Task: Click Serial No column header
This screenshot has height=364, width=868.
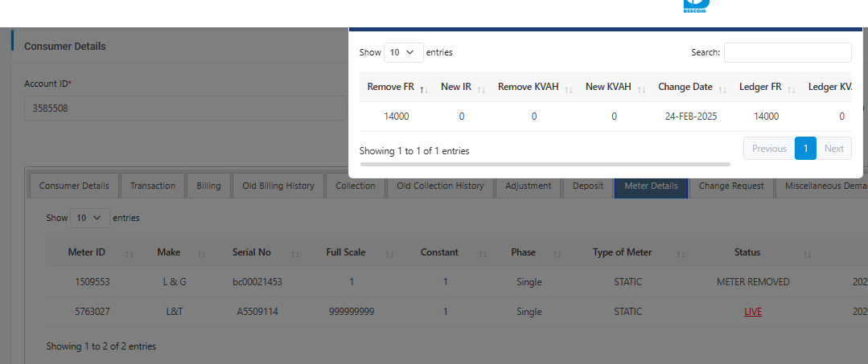Action: coord(251,252)
